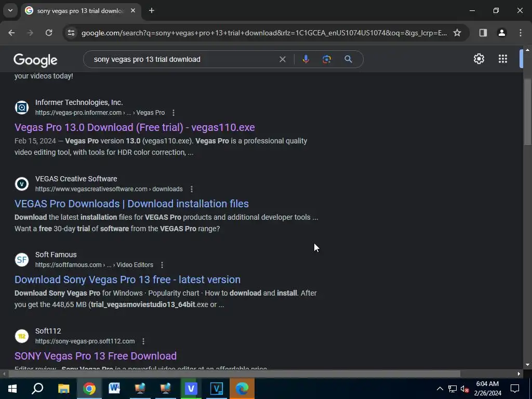Open Windows taskbar search
The image size is (532, 399).
point(37,389)
